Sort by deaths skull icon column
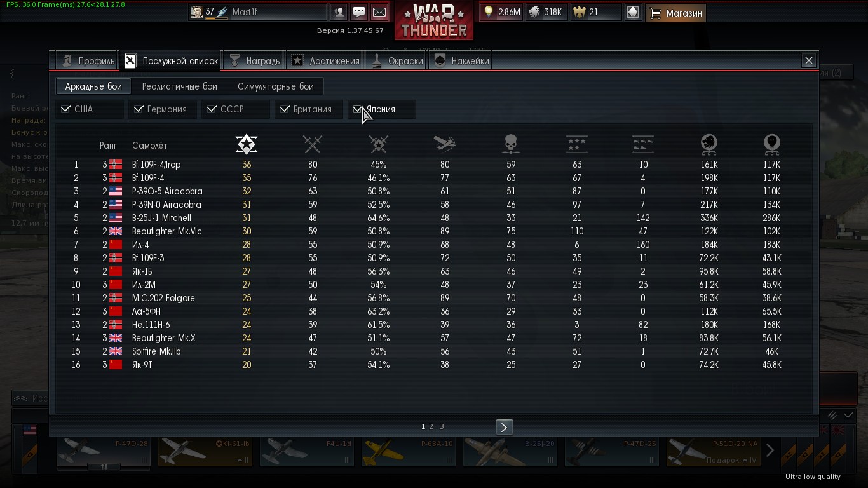This screenshot has width=868, height=488. [x=511, y=144]
